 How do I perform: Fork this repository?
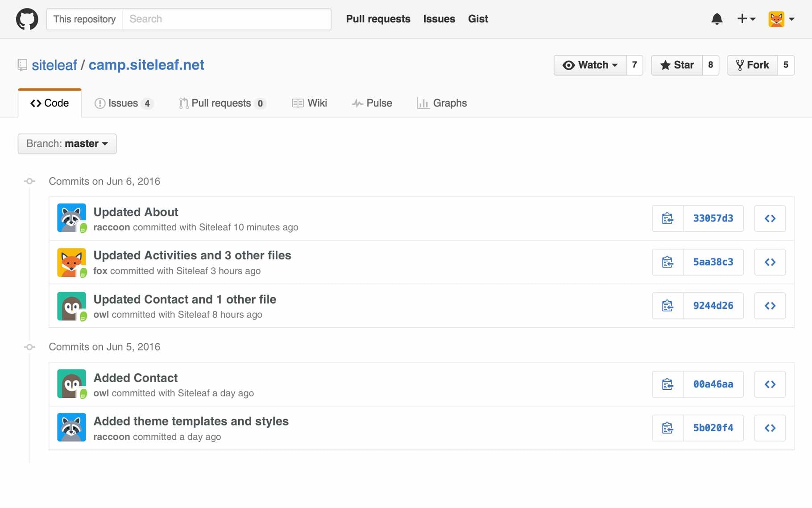(753, 65)
